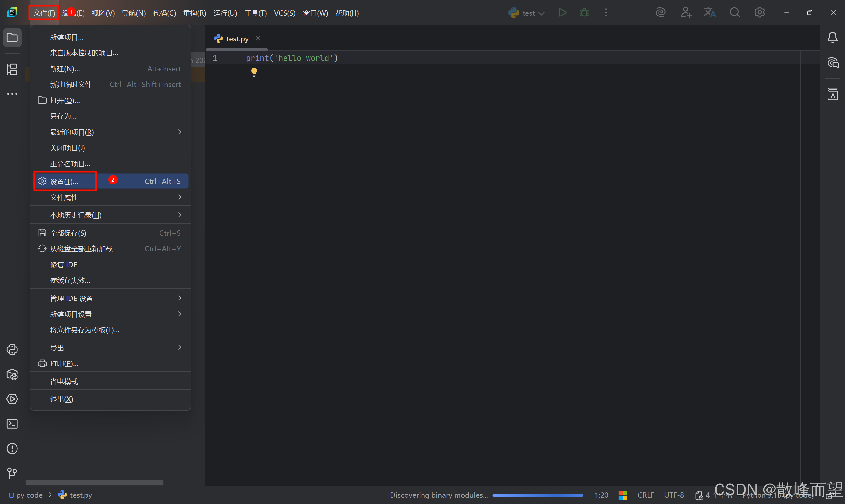Viewport: 845px width, 504px height.
Task: Open the Problems tool window
Action: (12, 449)
